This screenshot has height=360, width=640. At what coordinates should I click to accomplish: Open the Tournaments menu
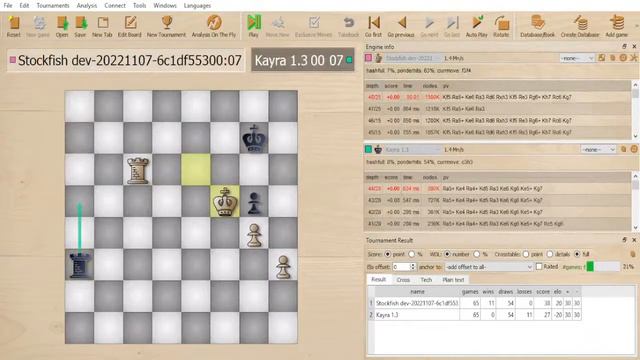[53, 6]
